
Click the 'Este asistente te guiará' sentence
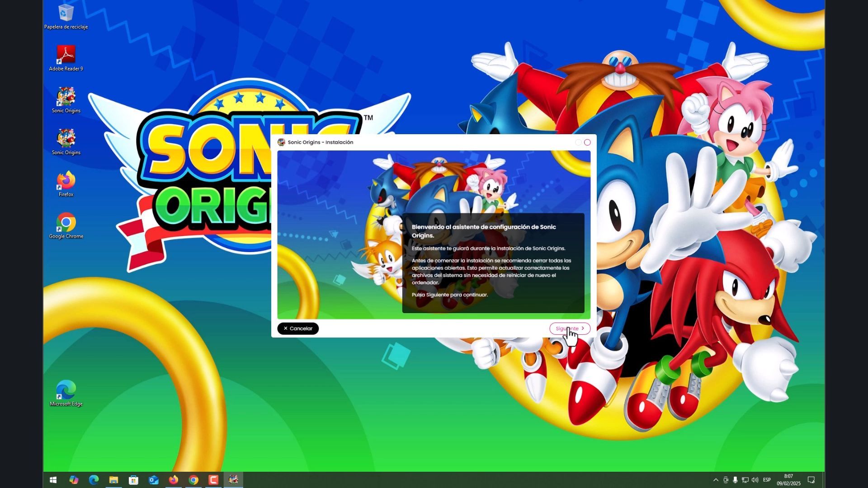pyautogui.click(x=488, y=248)
